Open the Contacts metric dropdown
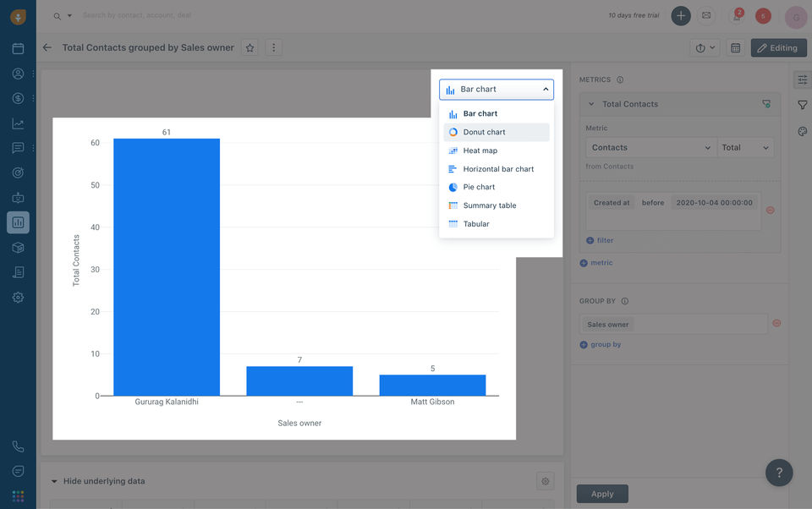812x509 pixels. (x=651, y=148)
